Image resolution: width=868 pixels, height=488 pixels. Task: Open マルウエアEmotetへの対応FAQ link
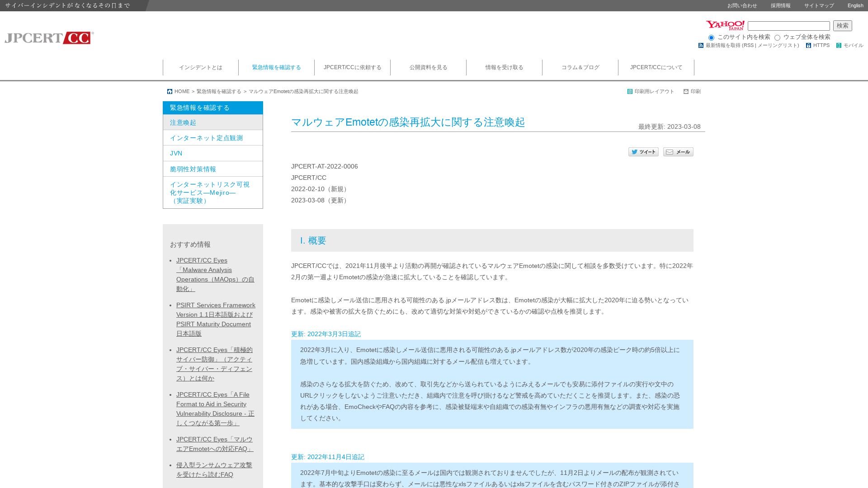click(x=215, y=444)
